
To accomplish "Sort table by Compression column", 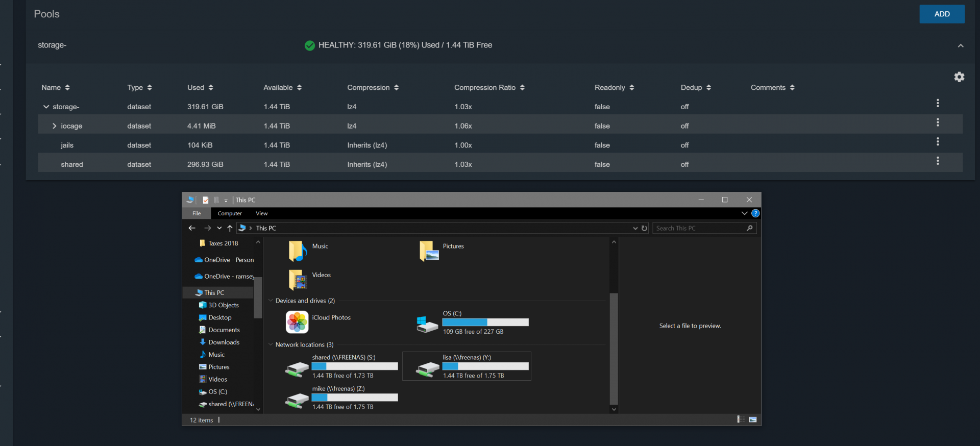I will tap(373, 87).
